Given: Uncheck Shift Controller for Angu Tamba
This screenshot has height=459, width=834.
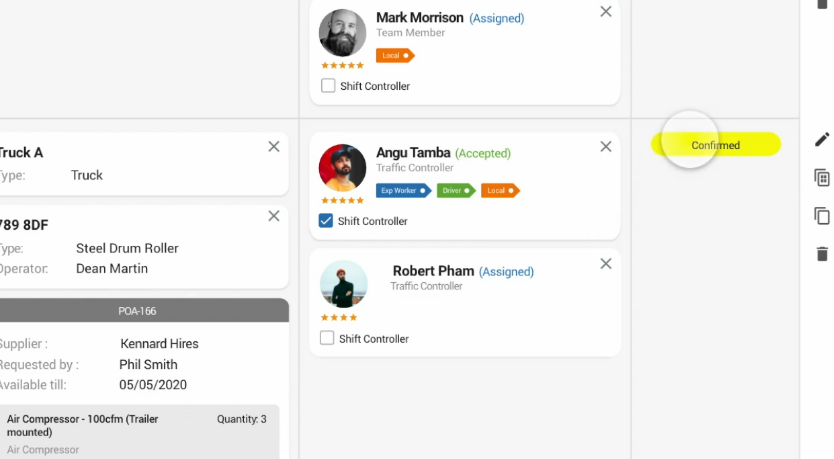Looking at the screenshot, I should point(326,221).
